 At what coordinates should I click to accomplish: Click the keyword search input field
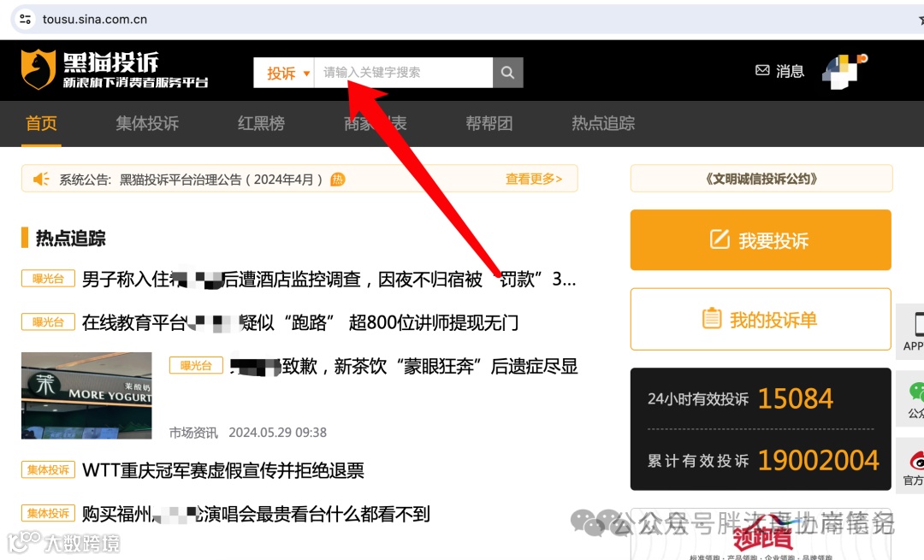click(x=404, y=73)
